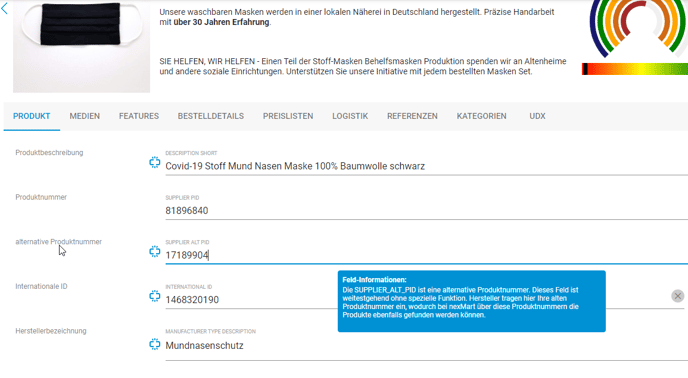Screen dimensions: 688x378
Task: Click the black face mask product image
Action: point(82,46)
